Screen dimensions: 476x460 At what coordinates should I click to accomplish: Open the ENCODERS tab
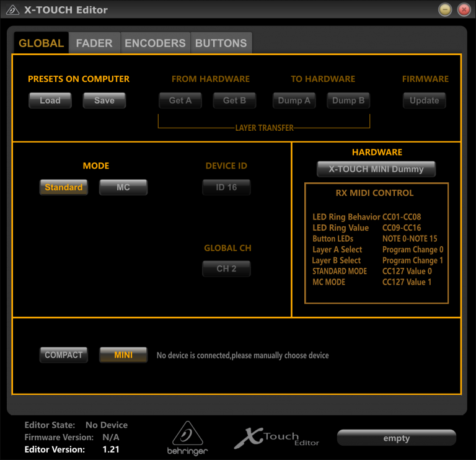click(155, 43)
